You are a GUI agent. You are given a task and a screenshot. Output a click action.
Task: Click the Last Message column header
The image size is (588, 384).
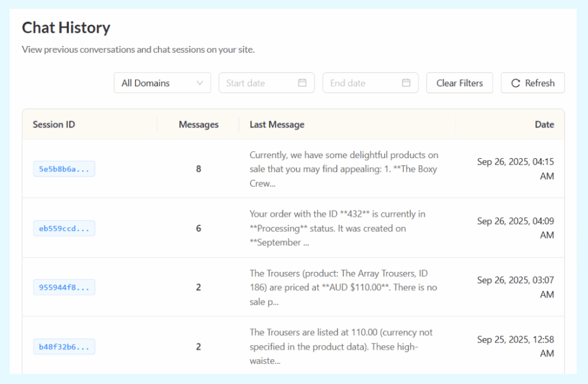click(x=277, y=124)
